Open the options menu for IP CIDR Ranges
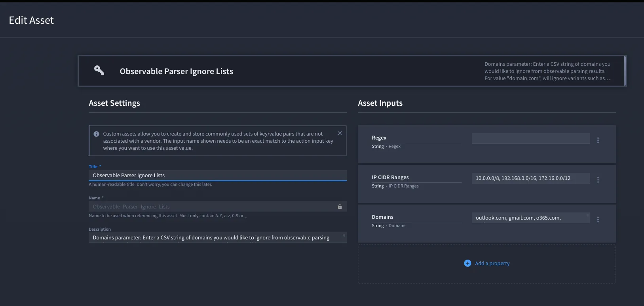Viewport: 644px width, 306px height. click(x=598, y=180)
